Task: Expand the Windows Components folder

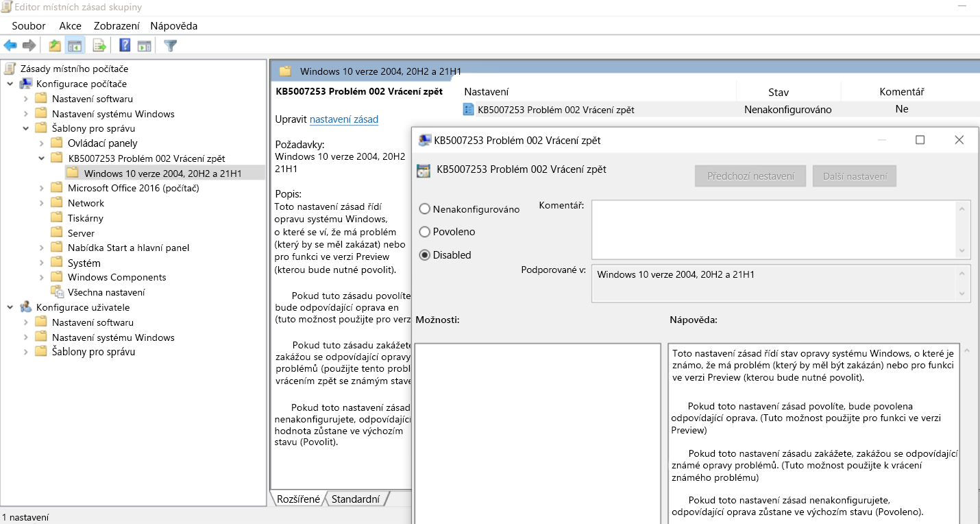Action: tap(41, 277)
